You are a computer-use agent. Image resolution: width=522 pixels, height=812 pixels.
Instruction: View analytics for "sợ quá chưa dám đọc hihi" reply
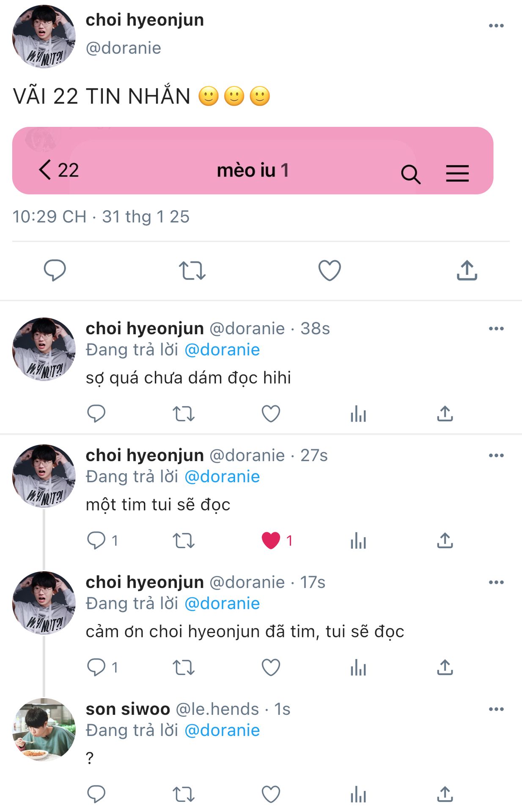(x=358, y=414)
